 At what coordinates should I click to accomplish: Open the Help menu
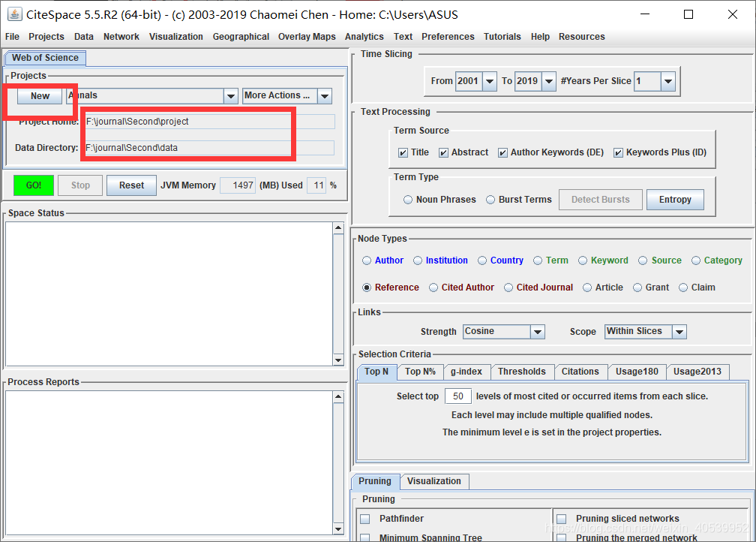(541, 37)
